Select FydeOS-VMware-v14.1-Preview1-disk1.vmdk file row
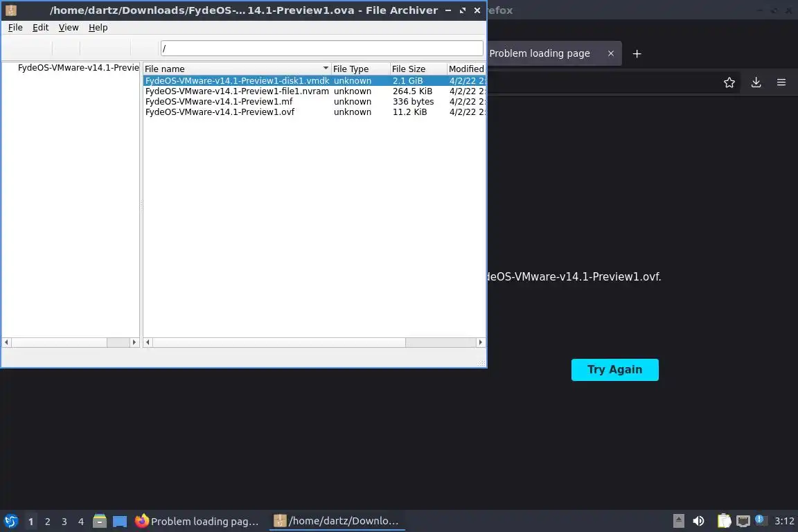 pos(314,80)
